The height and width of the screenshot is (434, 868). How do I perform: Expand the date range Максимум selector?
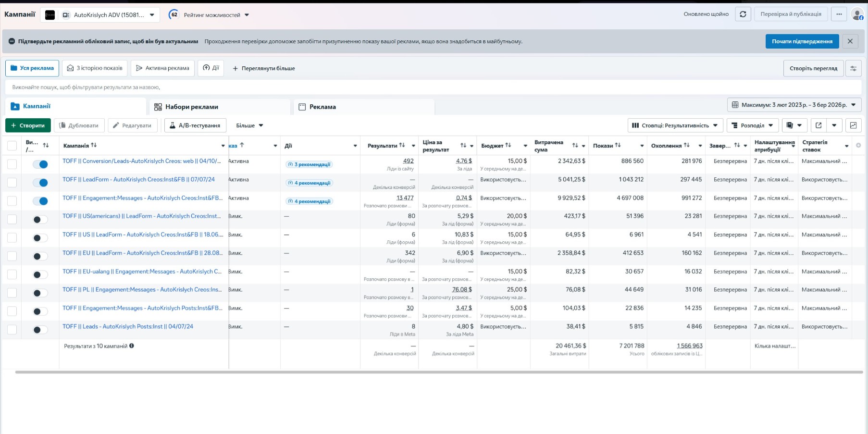(794, 105)
